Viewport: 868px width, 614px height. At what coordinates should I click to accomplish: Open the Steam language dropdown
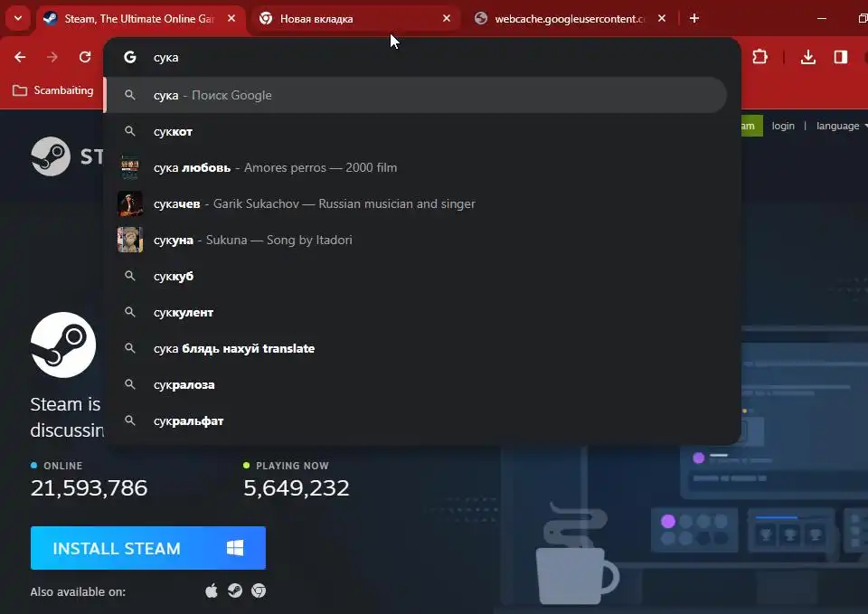[x=842, y=126]
